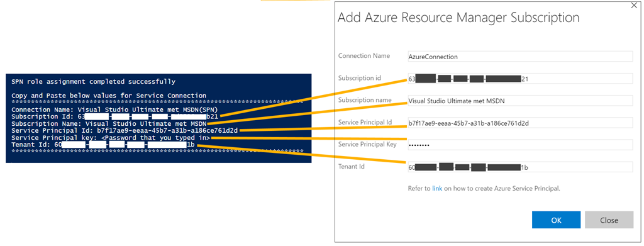
Task: Click the 'Connection Name' form label
Action: 364,56
